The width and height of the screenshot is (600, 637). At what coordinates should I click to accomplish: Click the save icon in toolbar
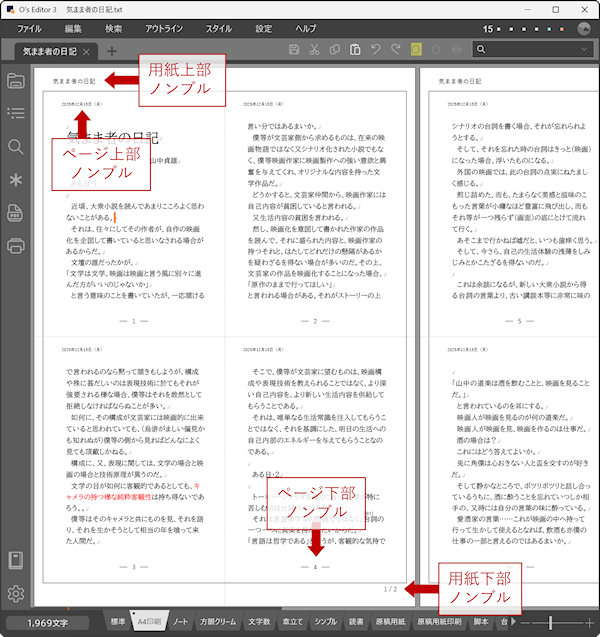click(293, 50)
